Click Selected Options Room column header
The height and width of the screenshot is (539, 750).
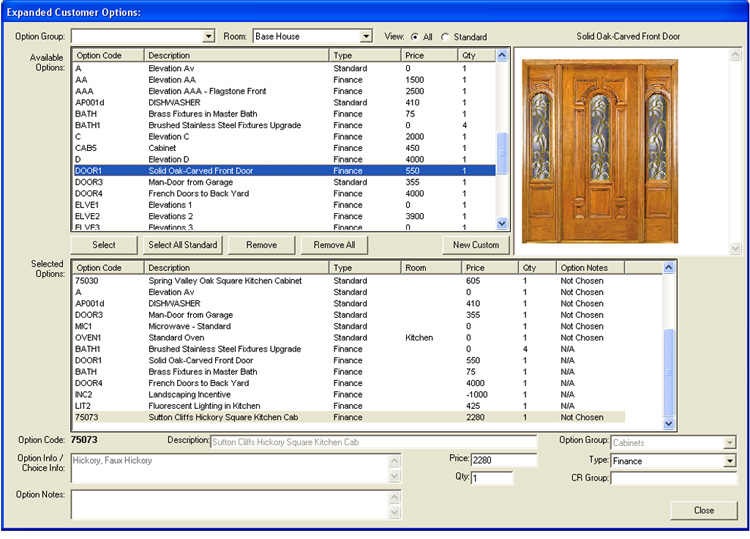tap(431, 268)
